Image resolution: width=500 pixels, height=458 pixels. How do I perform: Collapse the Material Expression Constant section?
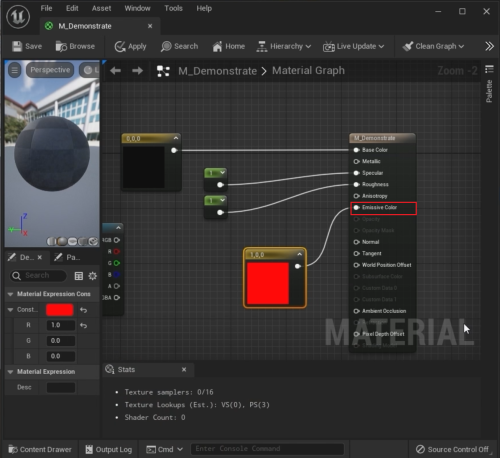[x=10, y=294]
